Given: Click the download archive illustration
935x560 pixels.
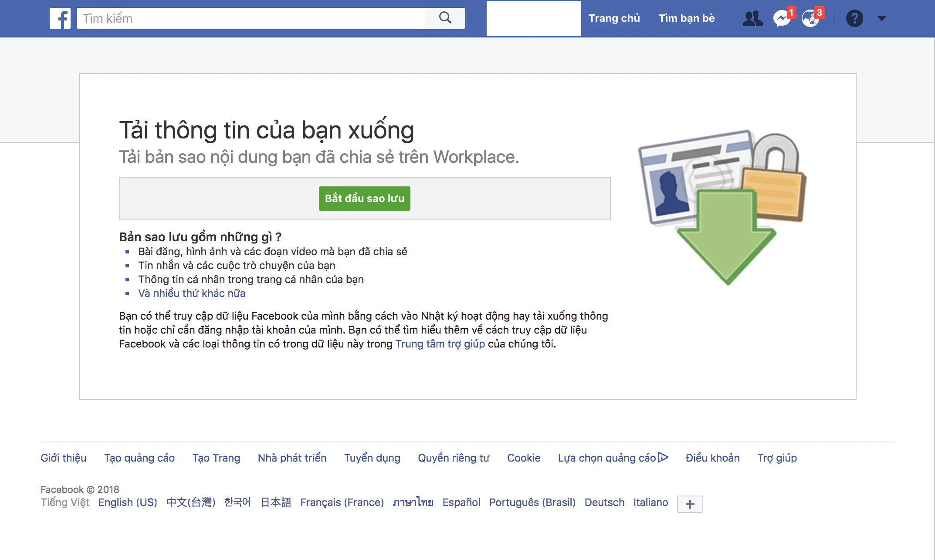Looking at the screenshot, I should [x=722, y=207].
